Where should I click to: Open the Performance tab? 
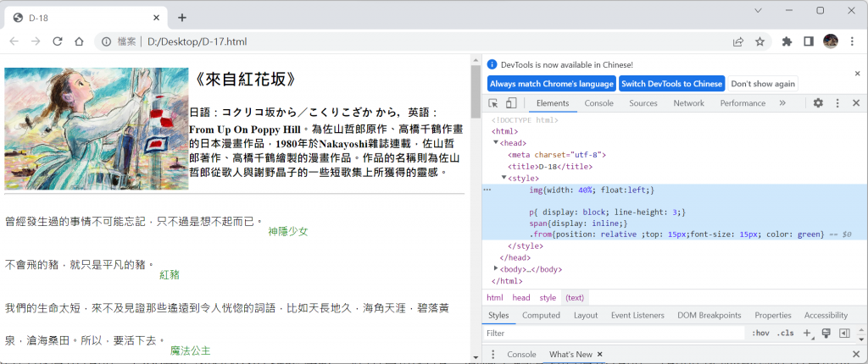click(x=743, y=103)
